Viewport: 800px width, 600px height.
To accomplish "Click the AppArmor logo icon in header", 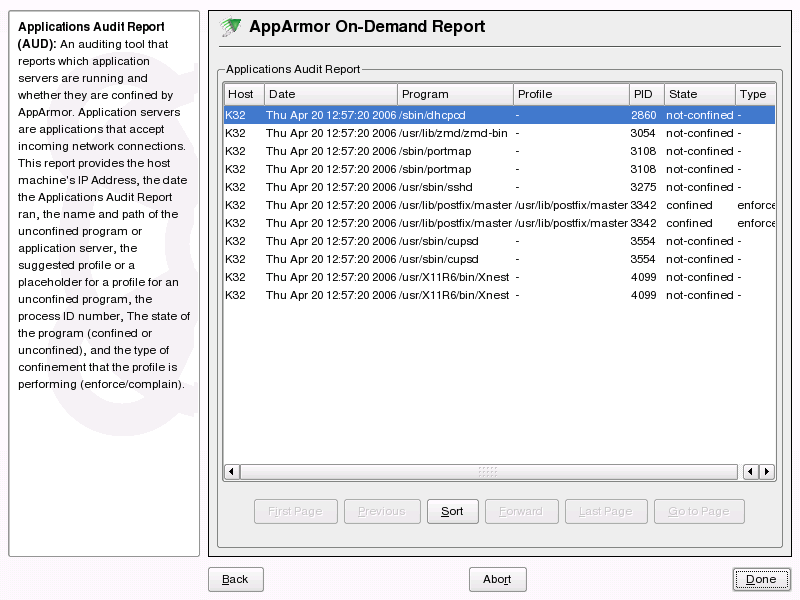I will click(231, 27).
